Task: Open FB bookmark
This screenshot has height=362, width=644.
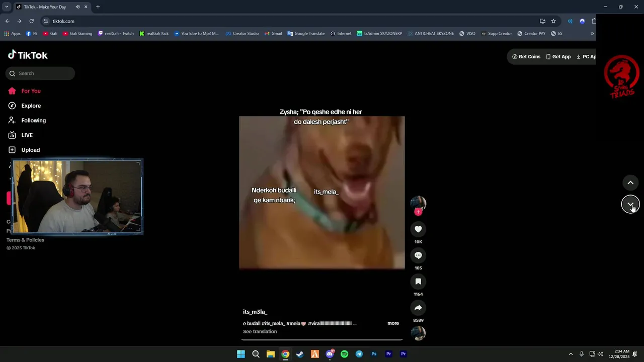Action: pyautogui.click(x=32, y=34)
